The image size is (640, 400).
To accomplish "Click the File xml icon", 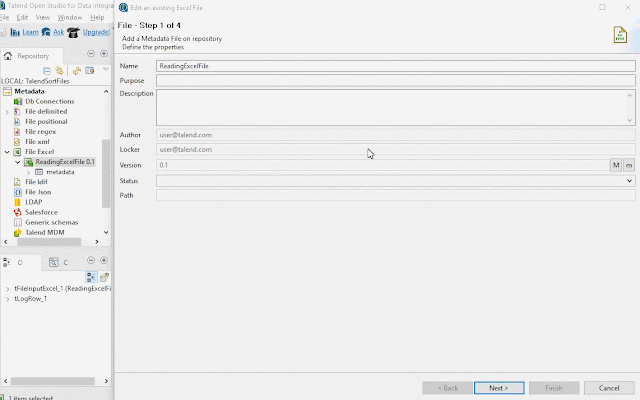I will point(17,142).
